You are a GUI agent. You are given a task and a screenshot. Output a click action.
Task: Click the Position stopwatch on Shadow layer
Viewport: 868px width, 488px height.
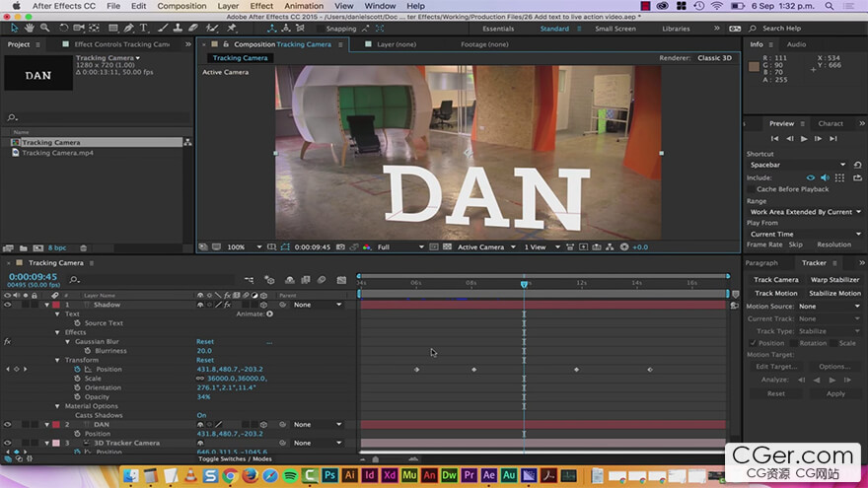tap(77, 370)
